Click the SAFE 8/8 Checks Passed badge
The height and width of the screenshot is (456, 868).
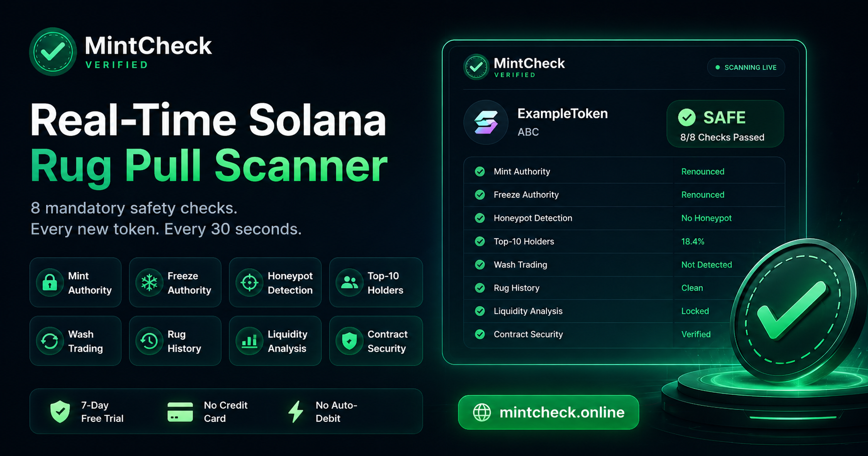[x=725, y=124]
